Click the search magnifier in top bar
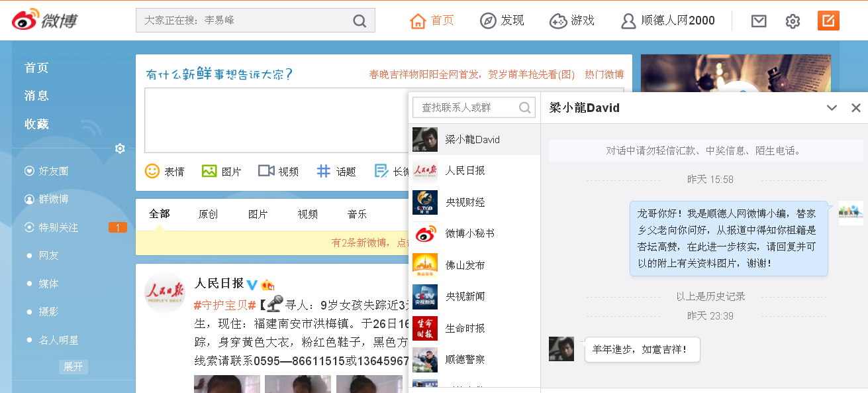868x393 pixels. click(x=360, y=21)
